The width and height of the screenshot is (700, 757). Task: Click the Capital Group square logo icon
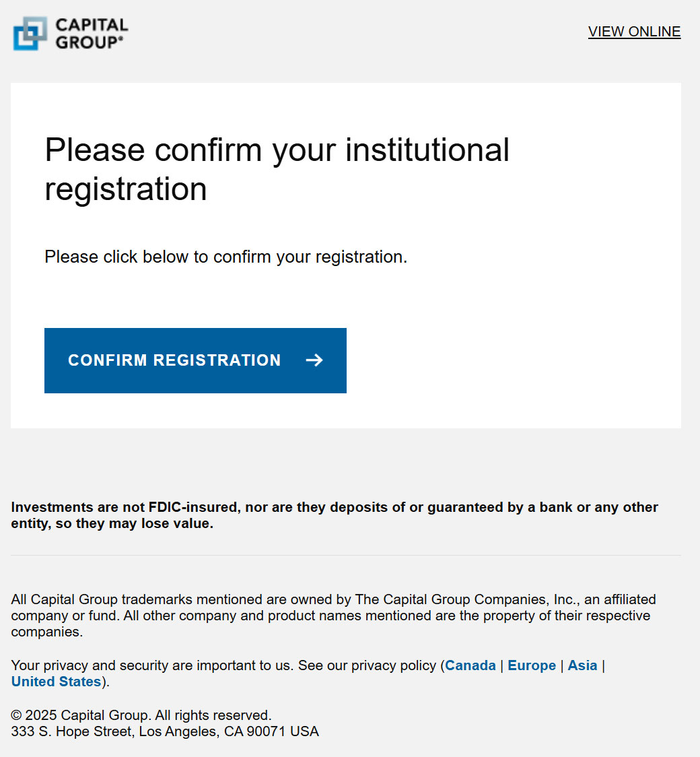30,34
